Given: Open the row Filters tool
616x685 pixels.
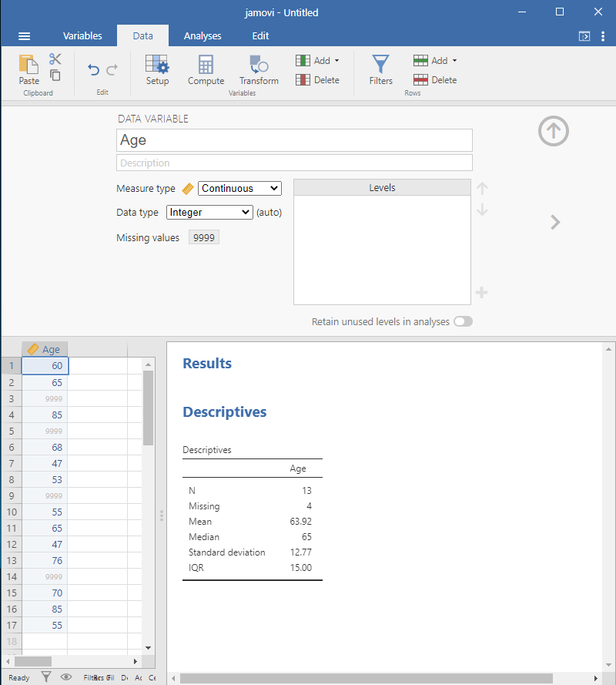Looking at the screenshot, I should pos(380,70).
